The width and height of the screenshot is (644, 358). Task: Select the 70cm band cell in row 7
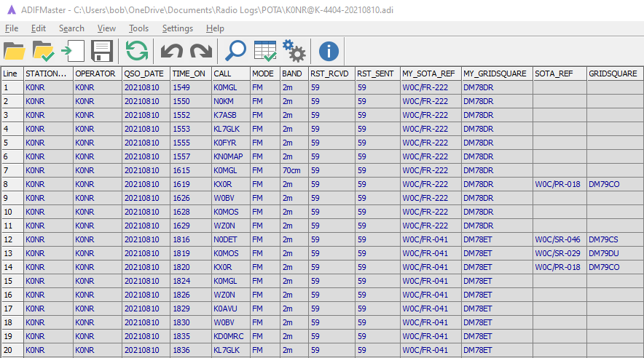294,170
